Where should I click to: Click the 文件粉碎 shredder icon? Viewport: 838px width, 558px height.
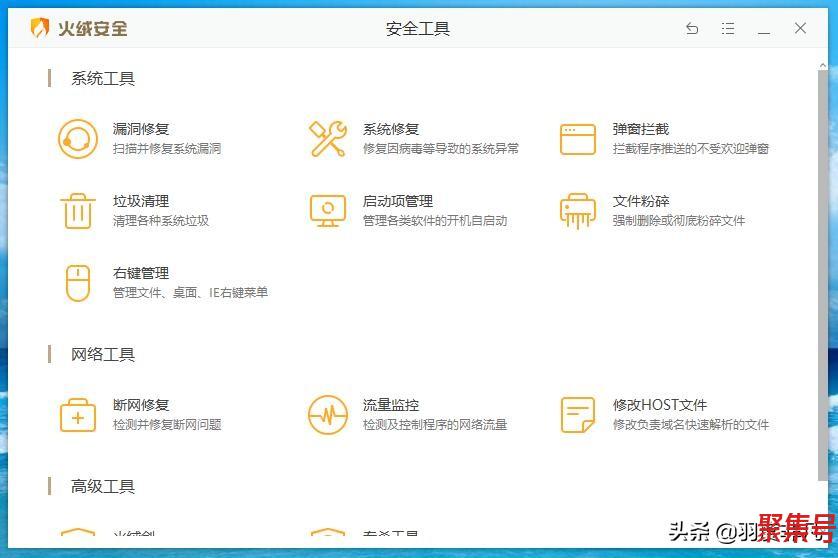click(577, 211)
